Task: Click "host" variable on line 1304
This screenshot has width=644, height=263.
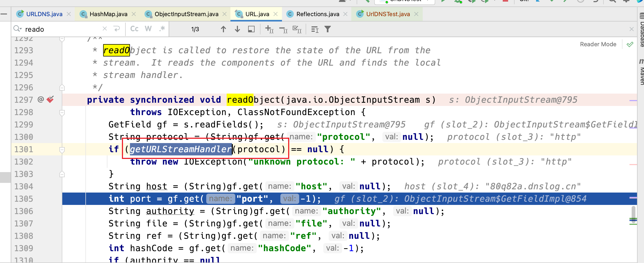Action: (157, 186)
